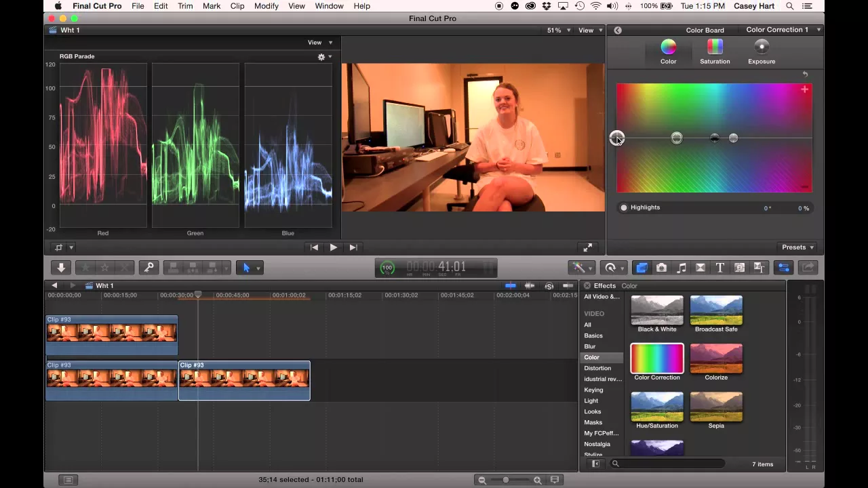Open the Mark menu
This screenshot has height=488, width=868.
[212, 6]
